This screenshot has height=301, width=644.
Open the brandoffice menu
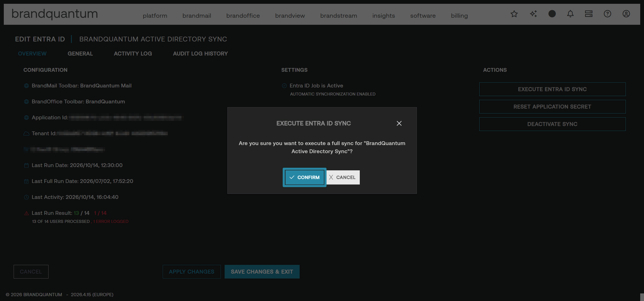tap(243, 16)
